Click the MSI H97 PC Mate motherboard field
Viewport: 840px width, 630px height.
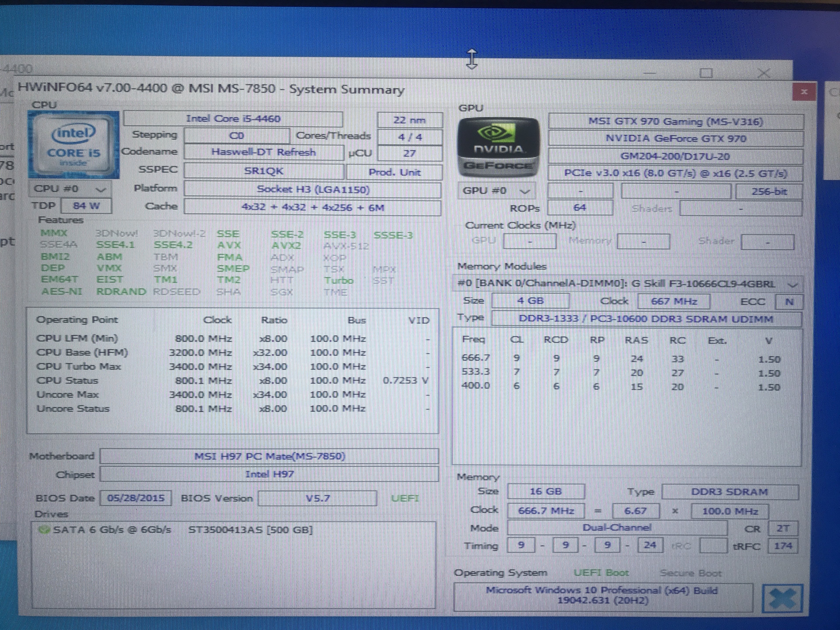click(269, 456)
